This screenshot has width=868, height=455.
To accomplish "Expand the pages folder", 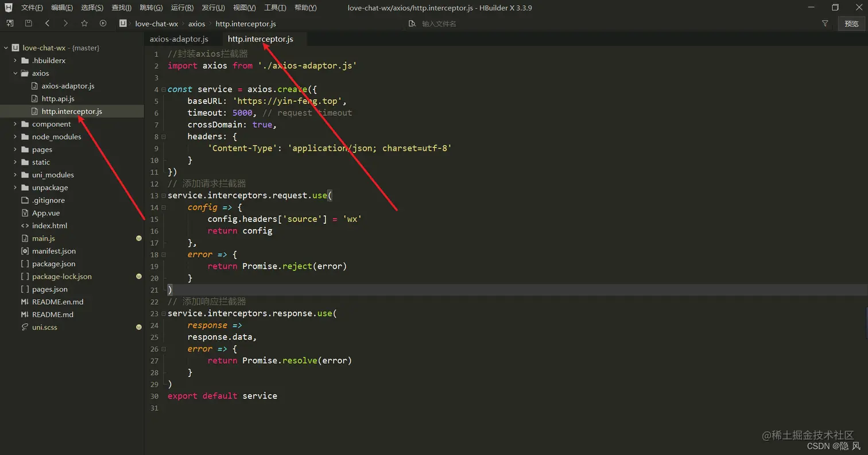I will point(15,149).
